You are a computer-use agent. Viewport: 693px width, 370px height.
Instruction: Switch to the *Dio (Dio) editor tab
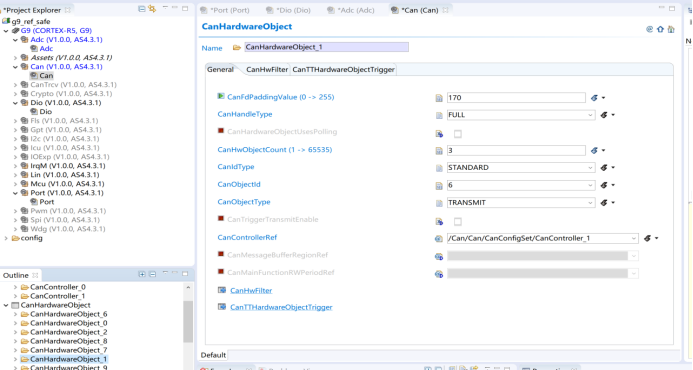coord(289,10)
